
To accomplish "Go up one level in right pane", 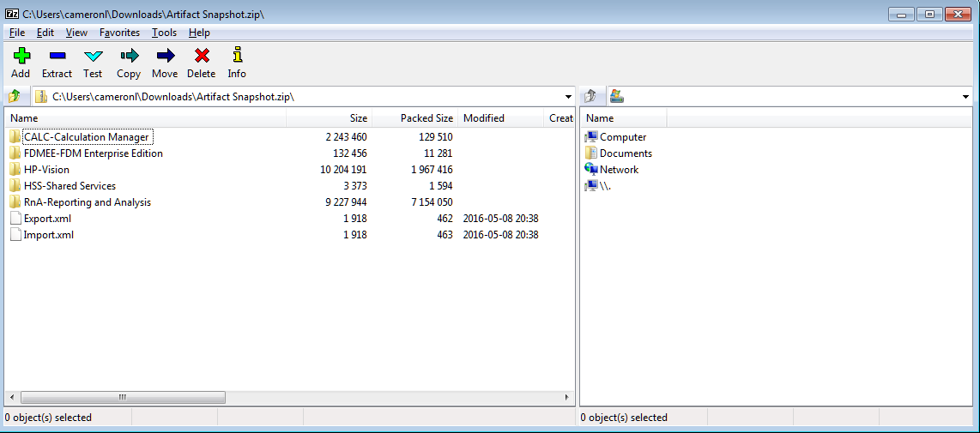I will pyautogui.click(x=591, y=96).
